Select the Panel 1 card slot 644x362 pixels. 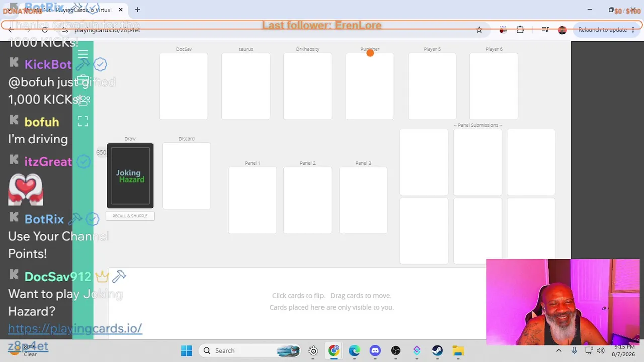click(252, 200)
